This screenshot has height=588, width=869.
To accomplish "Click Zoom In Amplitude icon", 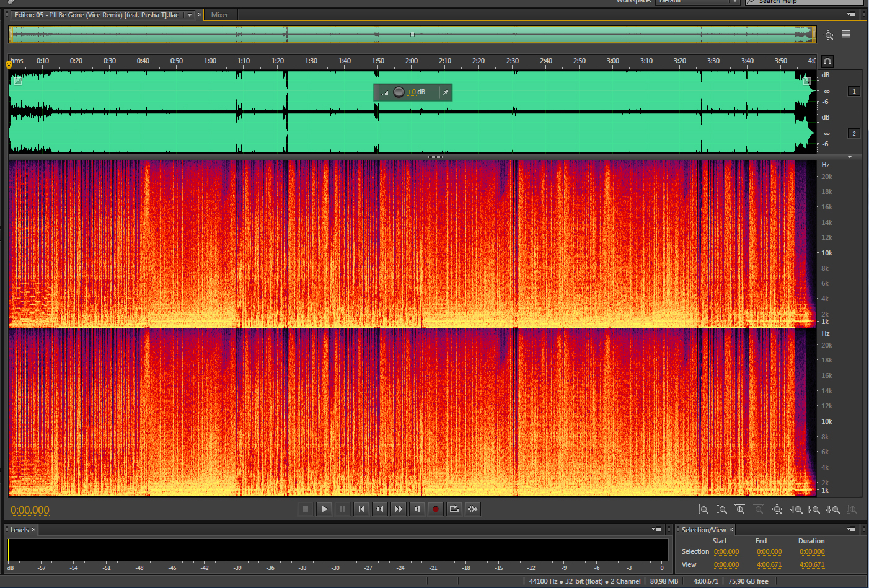I will (704, 509).
